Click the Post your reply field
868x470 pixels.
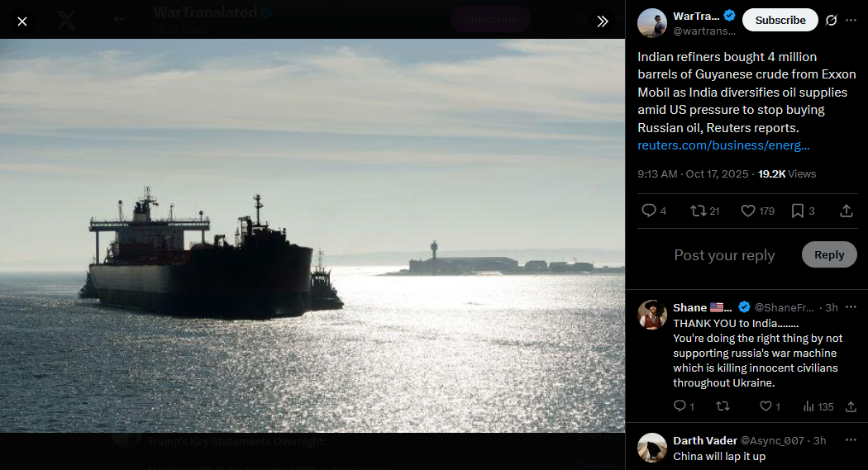[x=724, y=255]
